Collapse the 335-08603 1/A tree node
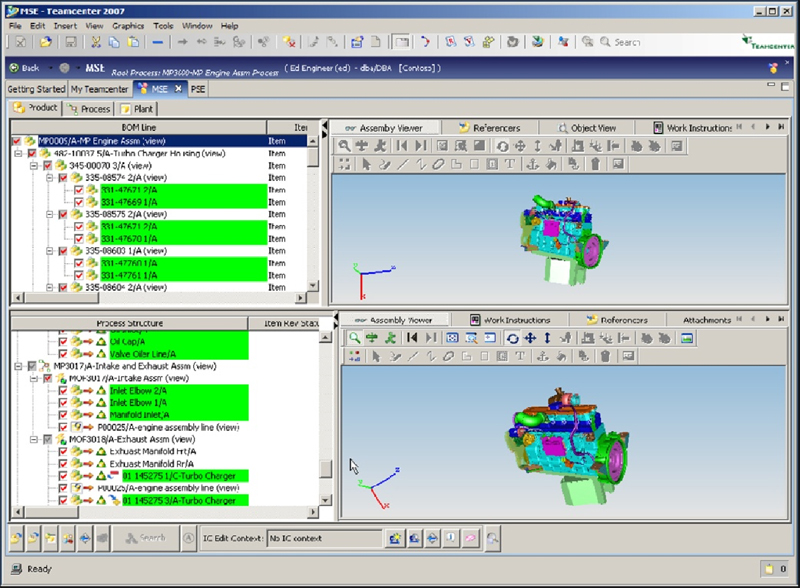 pyautogui.click(x=49, y=251)
